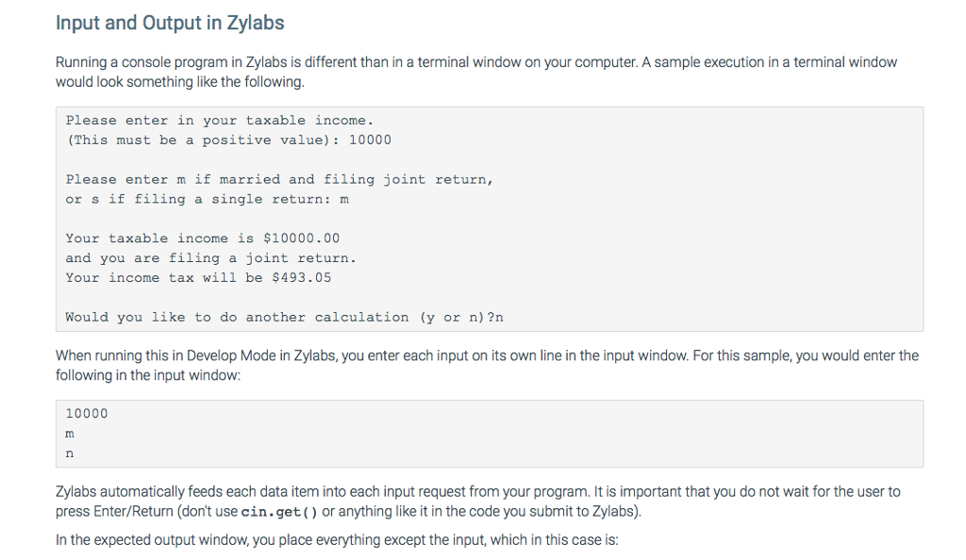Click the paragraph starting 'When running this in Develop Mode'
The width and height of the screenshot is (966, 560).
coord(487,366)
